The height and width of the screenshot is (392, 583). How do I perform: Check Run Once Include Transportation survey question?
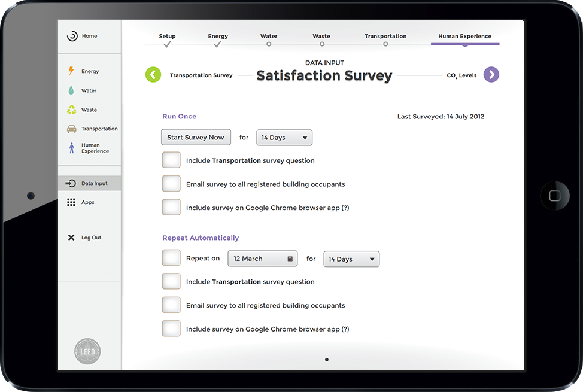pos(171,160)
